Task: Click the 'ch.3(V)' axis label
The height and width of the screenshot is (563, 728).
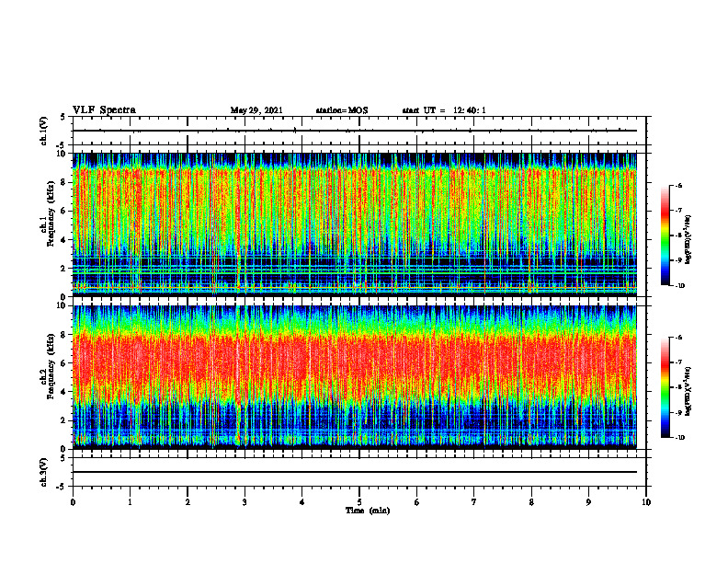Action: point(44,472)
